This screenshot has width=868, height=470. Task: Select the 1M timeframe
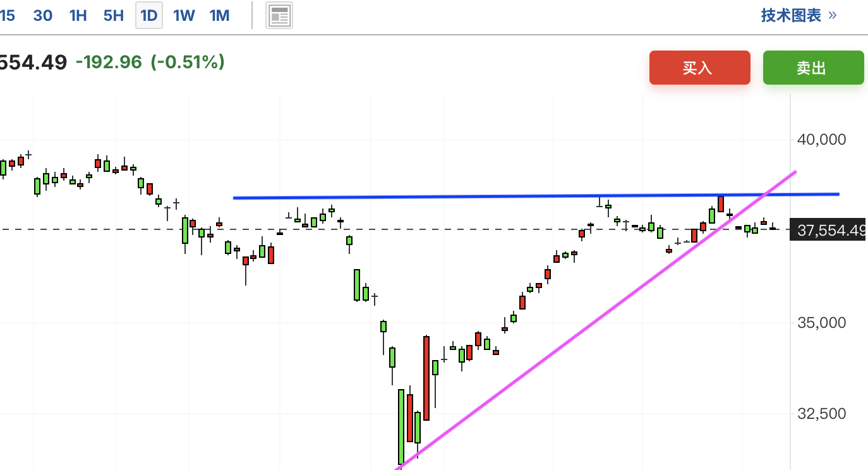pos(219,16)
